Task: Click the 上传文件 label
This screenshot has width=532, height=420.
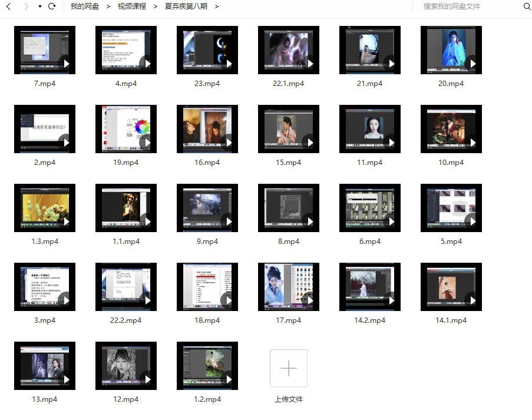Action: [x=288, y=399]
